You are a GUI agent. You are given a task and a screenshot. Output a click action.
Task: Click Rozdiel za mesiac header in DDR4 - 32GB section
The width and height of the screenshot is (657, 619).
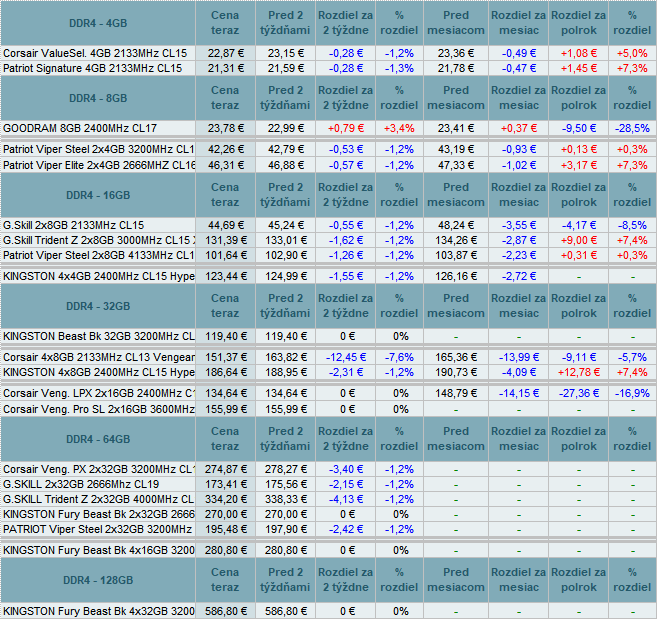[519, 306]
